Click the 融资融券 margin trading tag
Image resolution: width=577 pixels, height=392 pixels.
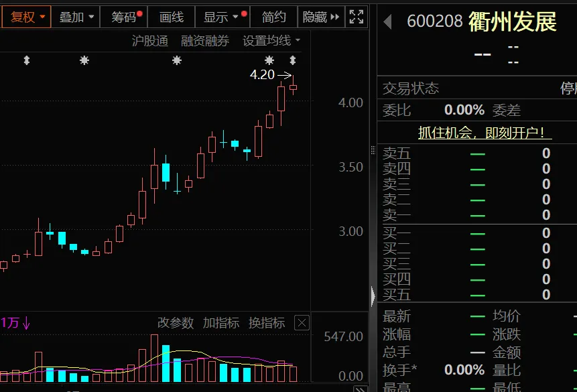tap(205, 41)
